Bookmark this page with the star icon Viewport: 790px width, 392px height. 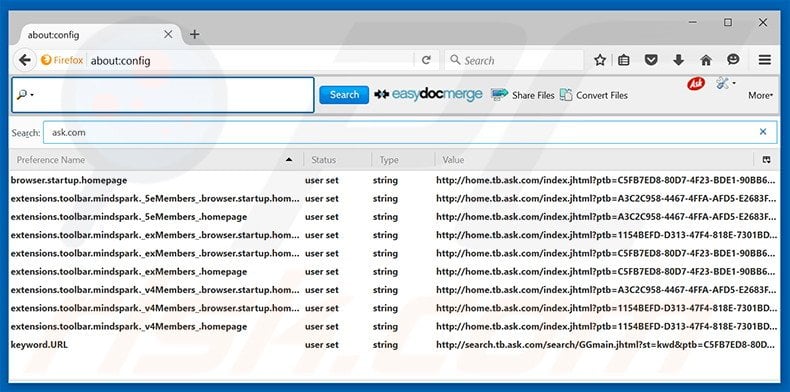(x=600, y=60)
